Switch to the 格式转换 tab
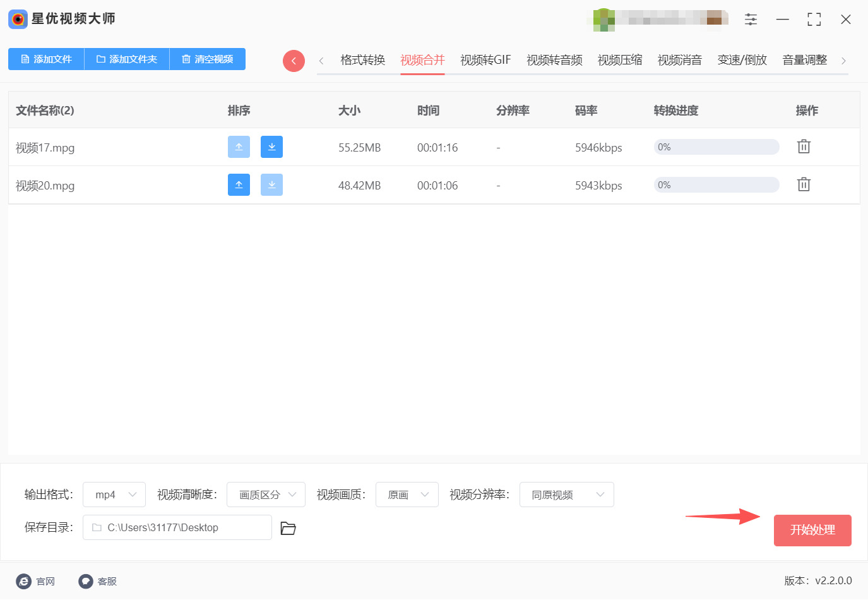Image resolution: width=868 pixels, height=600 pixels. coord(362,60)
